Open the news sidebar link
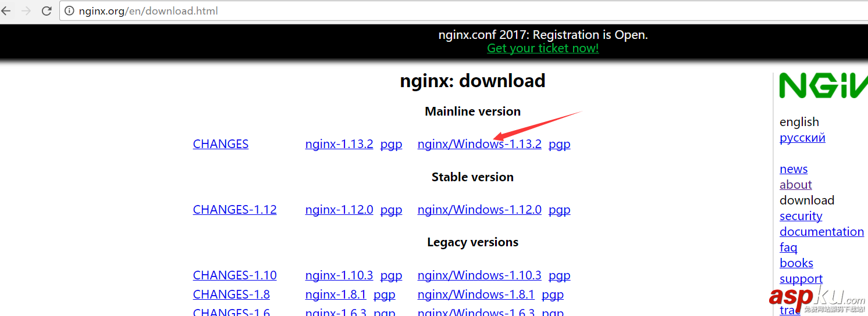 [794, 169]
